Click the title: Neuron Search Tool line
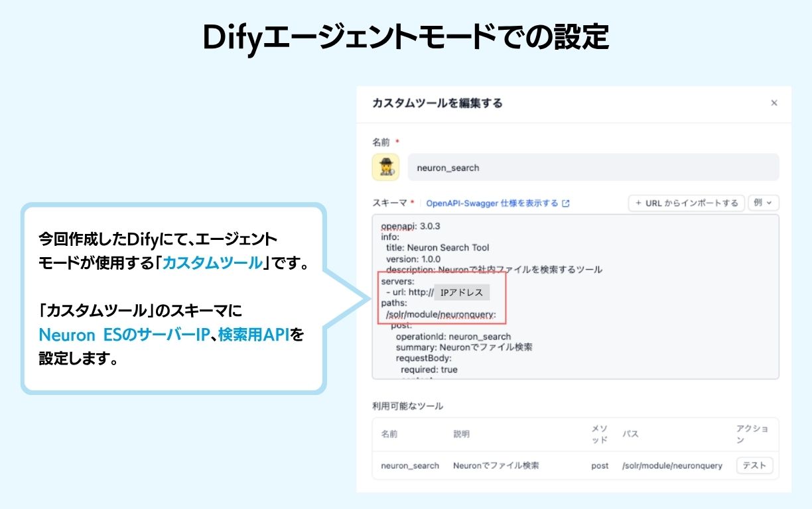812x509 pixels. pos(438,247)
